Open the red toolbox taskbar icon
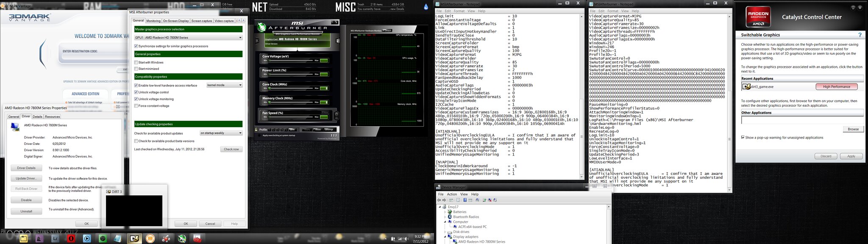Image resolution: width=868 pixels, height=244 pixels. coord(198,238)
